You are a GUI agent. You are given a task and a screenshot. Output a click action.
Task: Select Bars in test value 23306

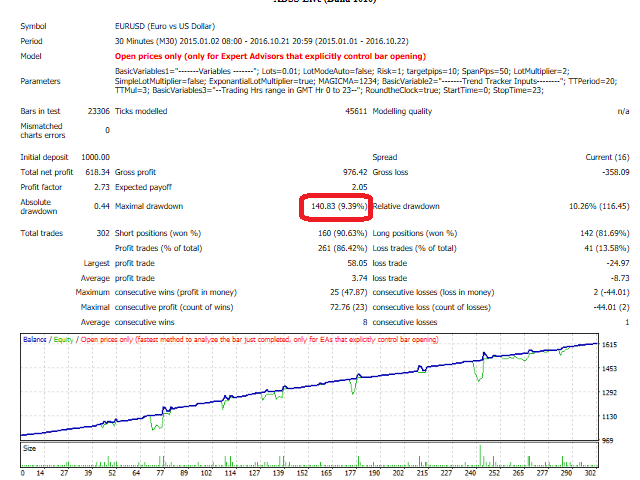(99, 111)
